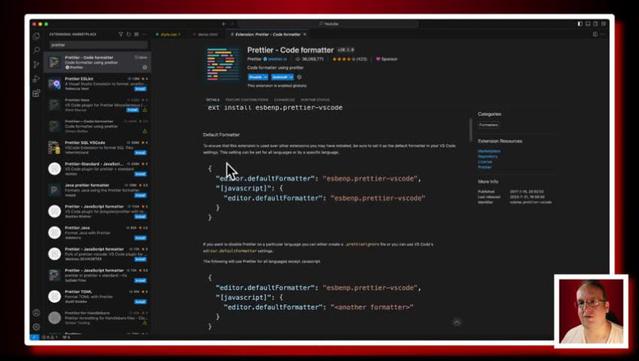Select the Extensions icon in the activity bar
639x361 pixels.
(36, 93)
